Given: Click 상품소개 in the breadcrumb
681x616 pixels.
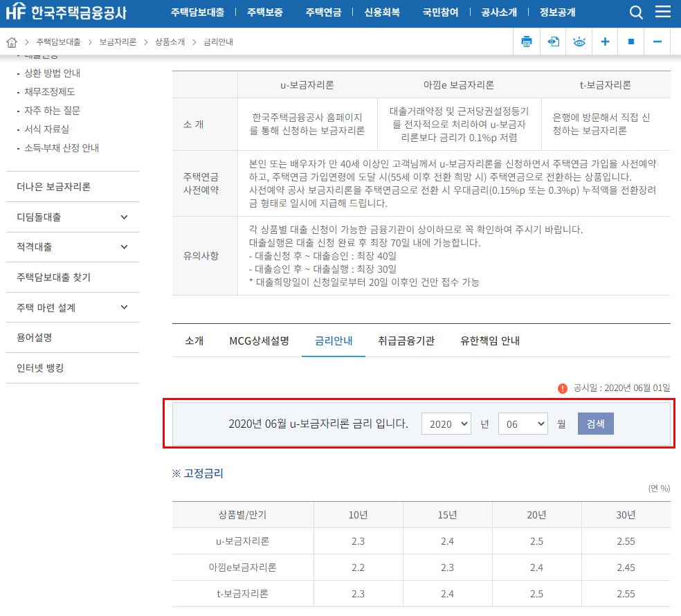Looking at the screenshot, I should 170,42.
